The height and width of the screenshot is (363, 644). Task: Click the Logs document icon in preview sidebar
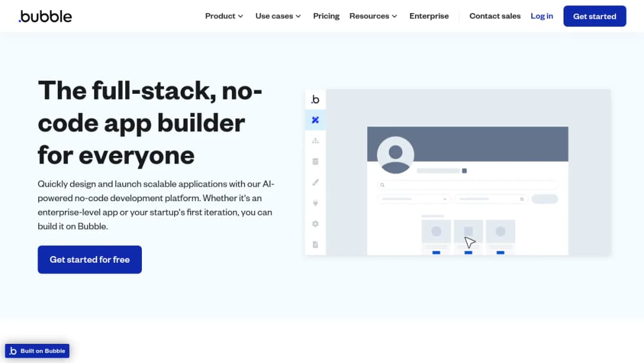click(315, 245)
